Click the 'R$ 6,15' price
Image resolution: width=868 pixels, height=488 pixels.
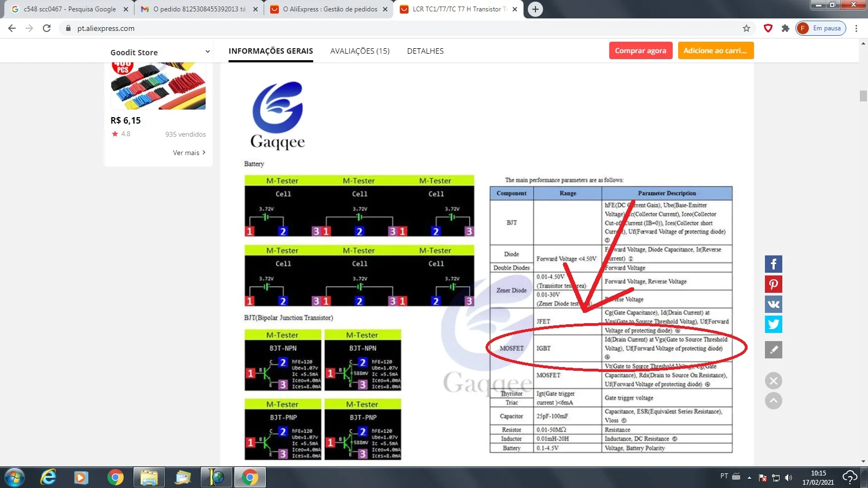(125, 120)
